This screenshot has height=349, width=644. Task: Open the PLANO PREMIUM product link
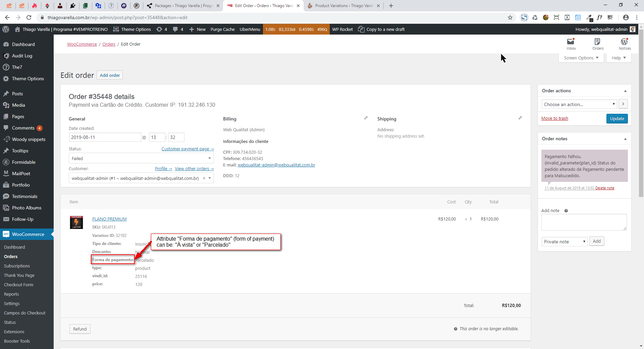(x=109, y=219)
